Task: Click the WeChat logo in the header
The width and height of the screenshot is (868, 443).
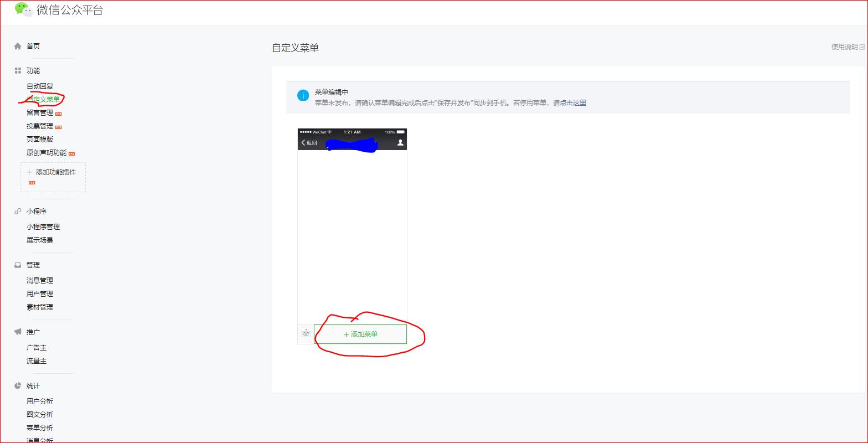Action: pyautogui.click(x=23, y=9)
